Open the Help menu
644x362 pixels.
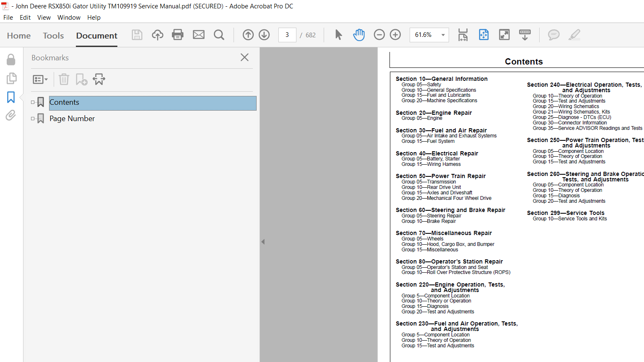tap(94, 18)
